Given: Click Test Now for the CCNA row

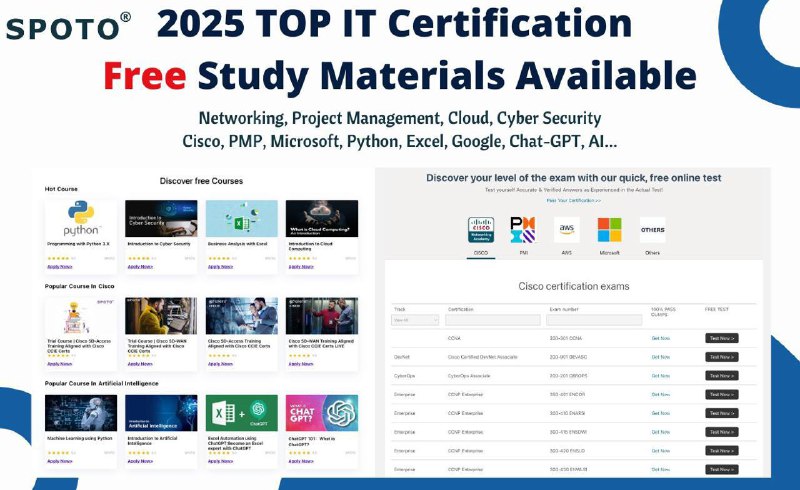Looking at the screenshot, I should [x=721, y=338].
